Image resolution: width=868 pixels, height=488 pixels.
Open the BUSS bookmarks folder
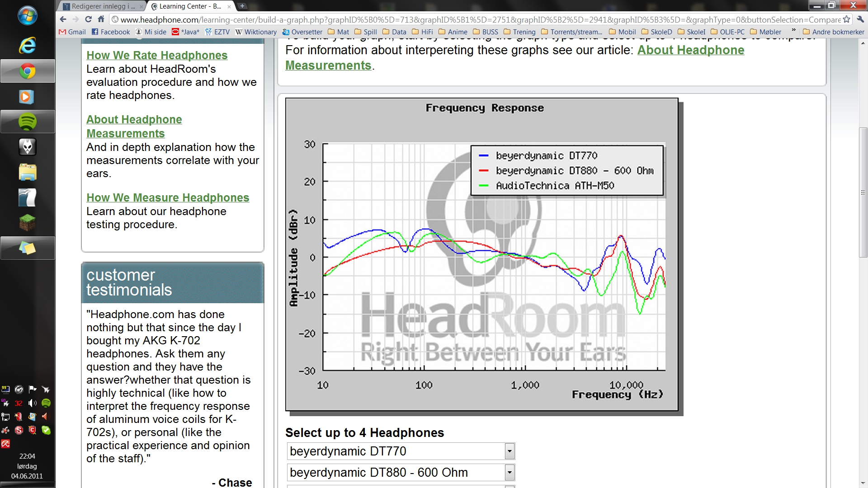point(485,32)
